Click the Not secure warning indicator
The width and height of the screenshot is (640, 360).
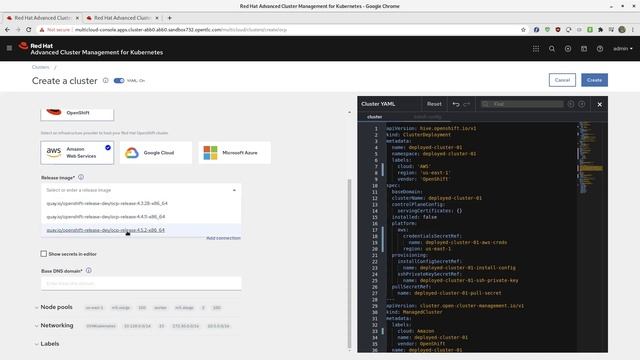[54, 30]
